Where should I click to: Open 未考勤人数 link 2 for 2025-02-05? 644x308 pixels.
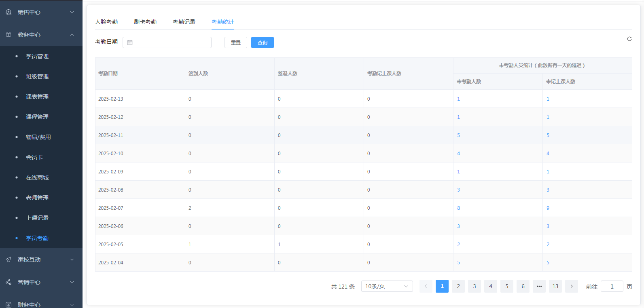tap(458, 244)
